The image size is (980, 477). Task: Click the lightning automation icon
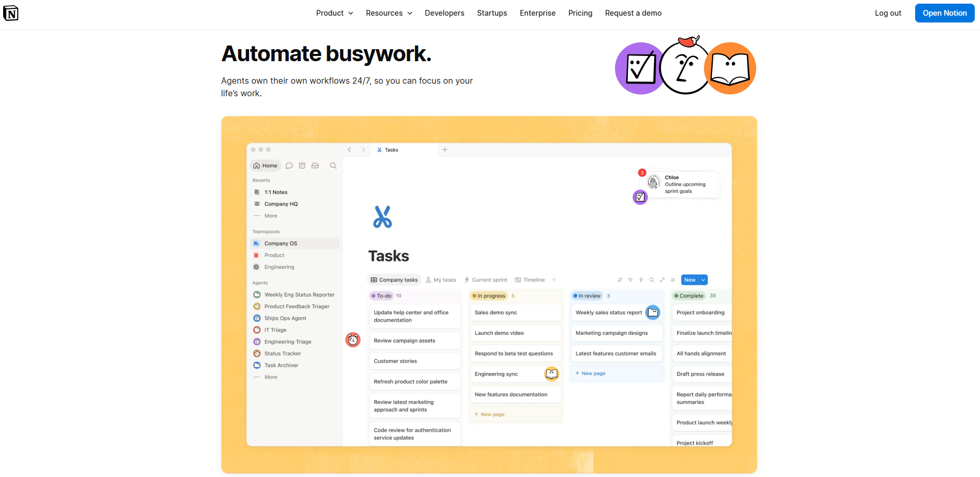tap(641, 280)
